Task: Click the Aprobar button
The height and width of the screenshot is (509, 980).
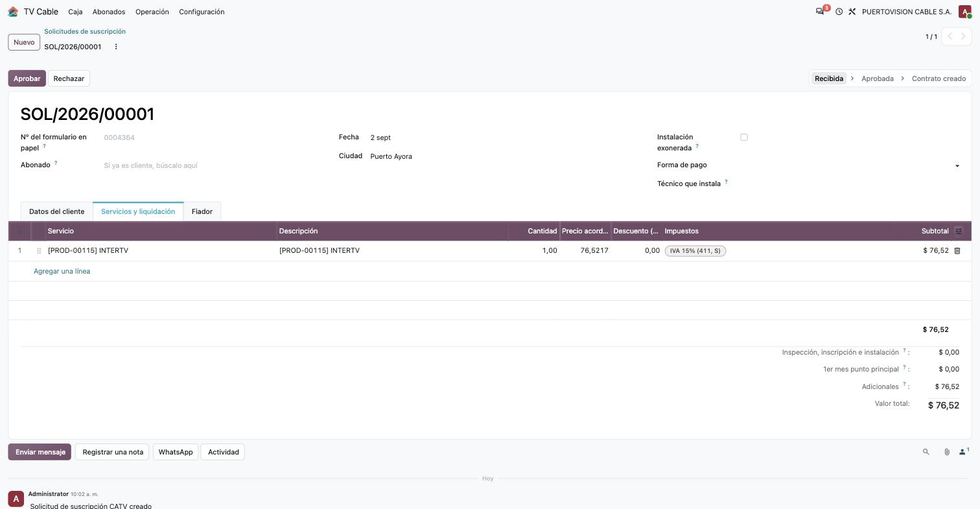Action: (27, 78)
